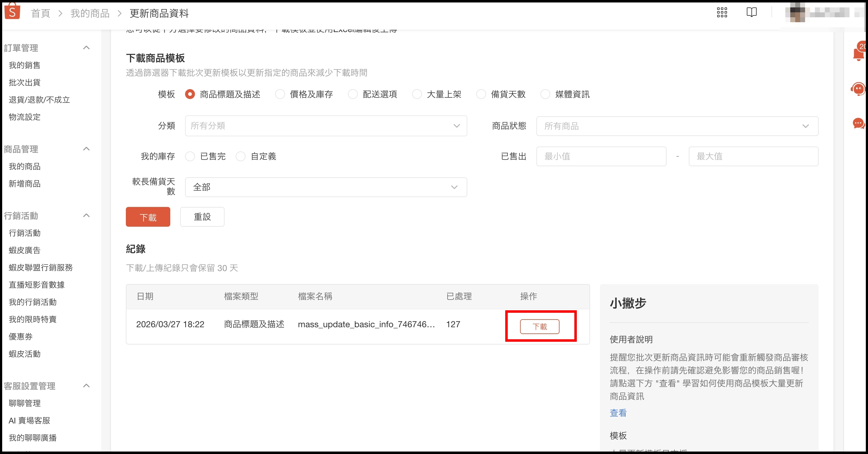Open the 分類 category dropdown
Screen dimensions: 868x454
pyautogui.click(x=325, y=126)
